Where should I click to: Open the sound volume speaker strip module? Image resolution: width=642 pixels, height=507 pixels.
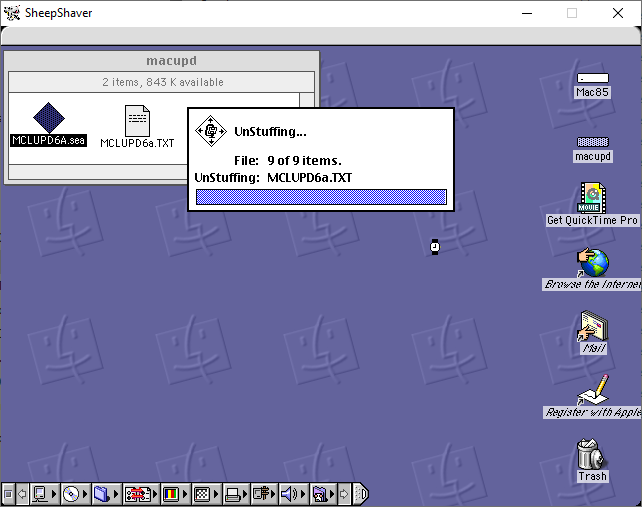point(294,494)
